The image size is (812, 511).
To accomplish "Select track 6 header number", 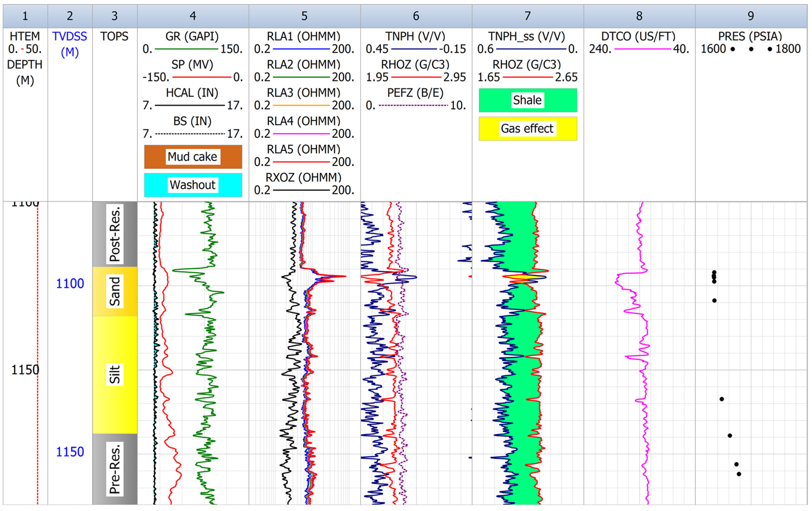I will pyautogui.click(x=416, y=16).
